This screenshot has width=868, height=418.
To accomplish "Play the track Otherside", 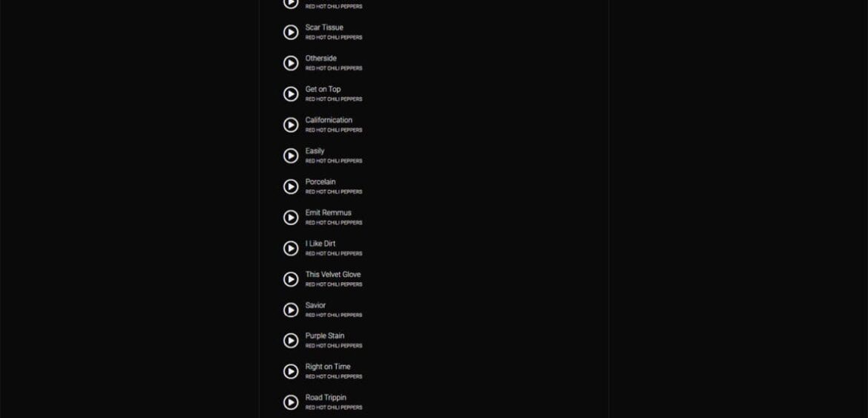I will 291,64.
